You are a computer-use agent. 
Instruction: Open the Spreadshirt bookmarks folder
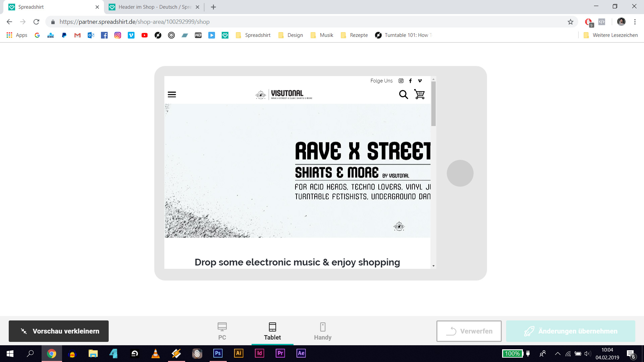click(x=253, y=35)
